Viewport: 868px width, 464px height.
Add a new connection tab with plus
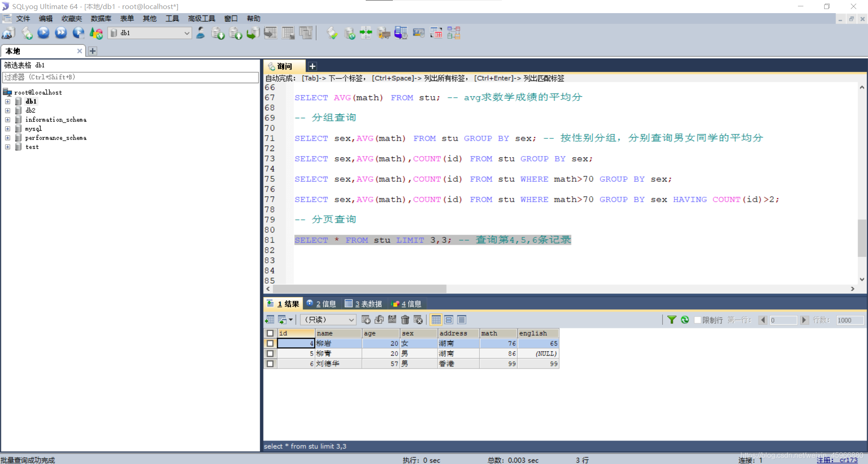(x=93, y=51)
